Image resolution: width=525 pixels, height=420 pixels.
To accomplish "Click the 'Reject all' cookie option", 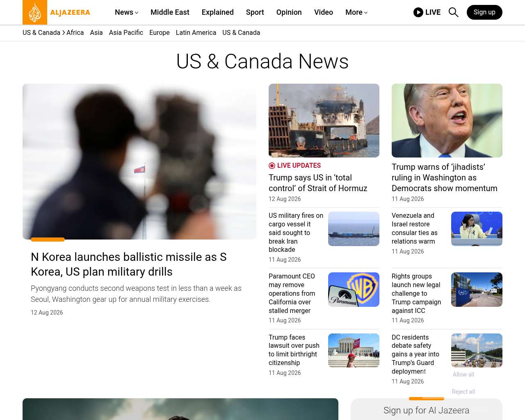I will click(463, 392).
